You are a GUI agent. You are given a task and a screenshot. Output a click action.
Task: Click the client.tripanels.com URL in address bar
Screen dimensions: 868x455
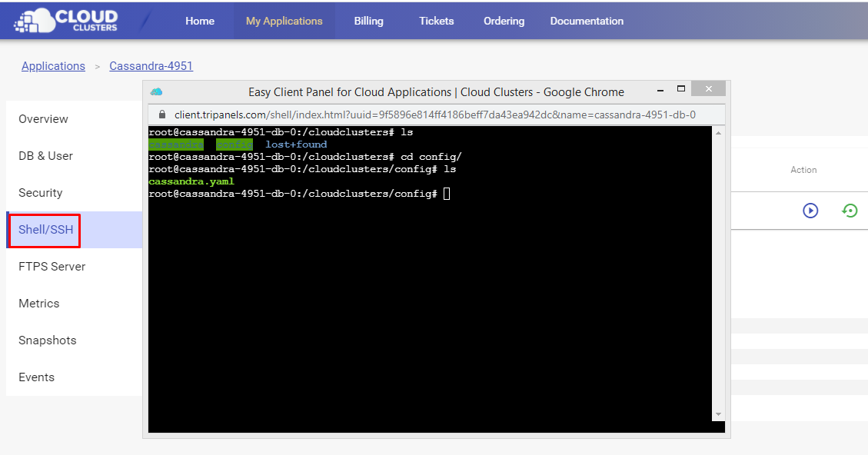[435, 115]
